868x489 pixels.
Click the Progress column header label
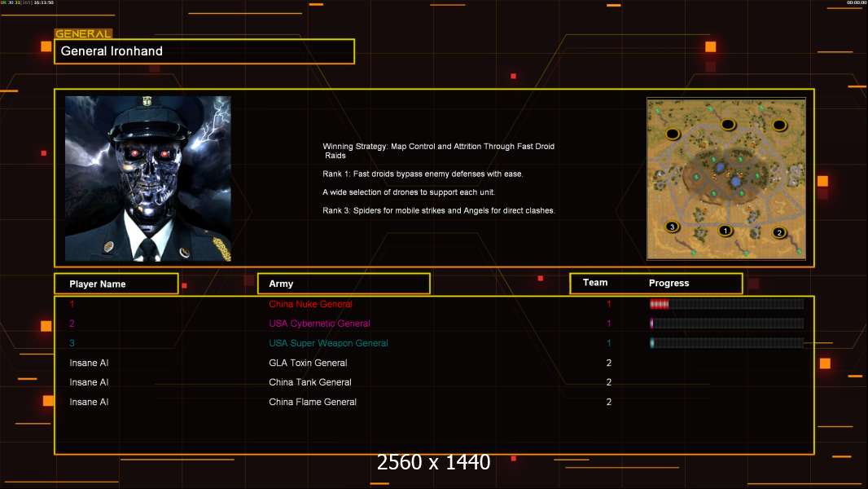click(x=669, y=283)
